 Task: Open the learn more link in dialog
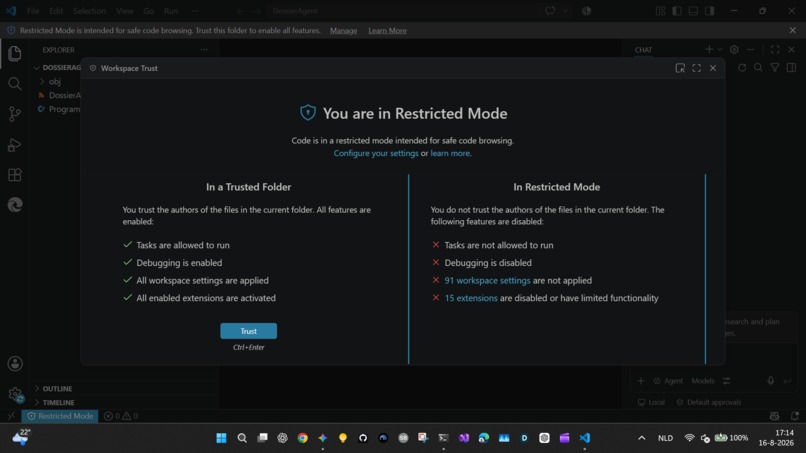(450, 153)
